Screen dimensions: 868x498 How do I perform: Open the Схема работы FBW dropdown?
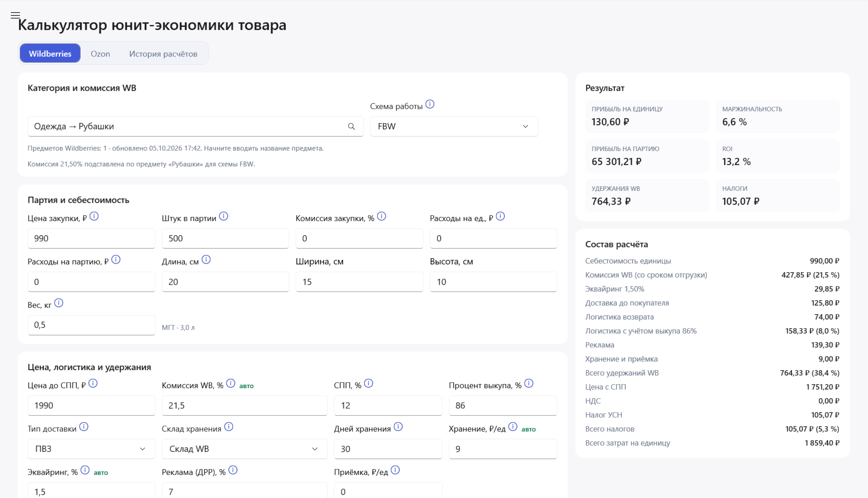tap(454, 126)
